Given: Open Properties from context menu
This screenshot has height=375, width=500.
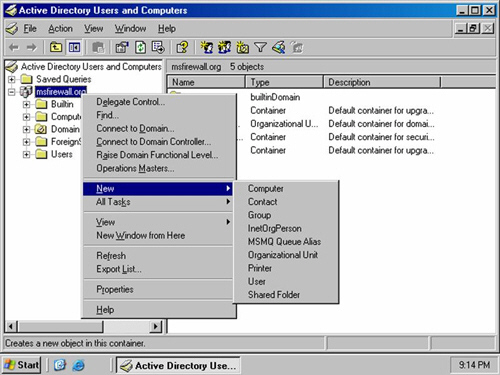Looking at the screenshot, I should 158,289.
